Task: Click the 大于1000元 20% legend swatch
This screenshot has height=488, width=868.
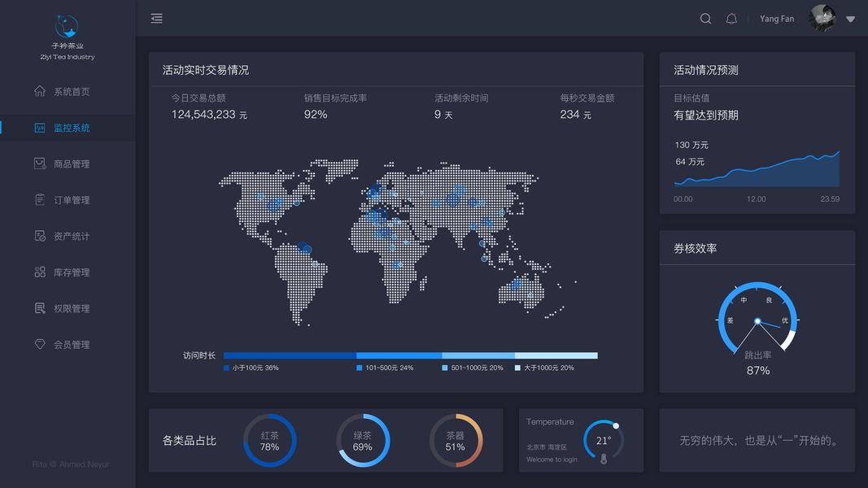Action: (x=517, y=368)
